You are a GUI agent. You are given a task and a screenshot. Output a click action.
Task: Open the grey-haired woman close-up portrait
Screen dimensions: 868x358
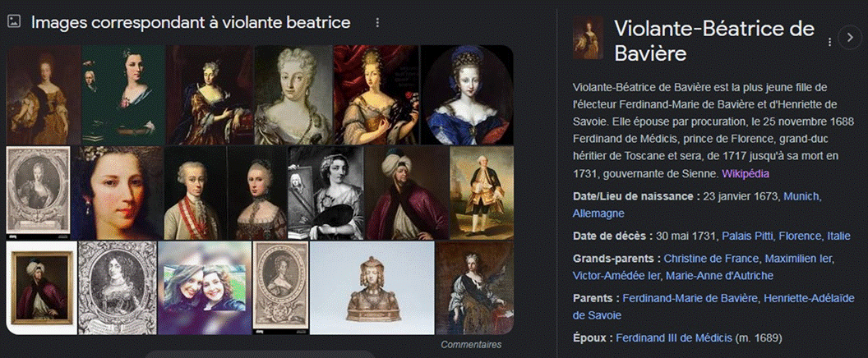pyautogui.click(x=293, y=94)
